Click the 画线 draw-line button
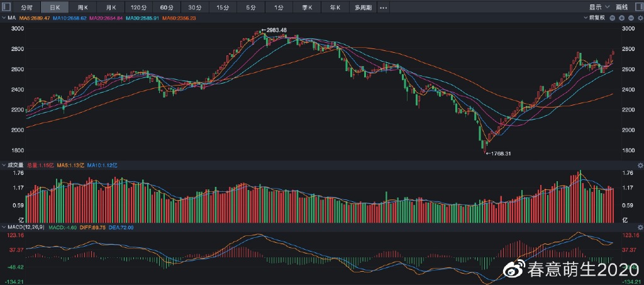644x285 pixels. [622, 8]
